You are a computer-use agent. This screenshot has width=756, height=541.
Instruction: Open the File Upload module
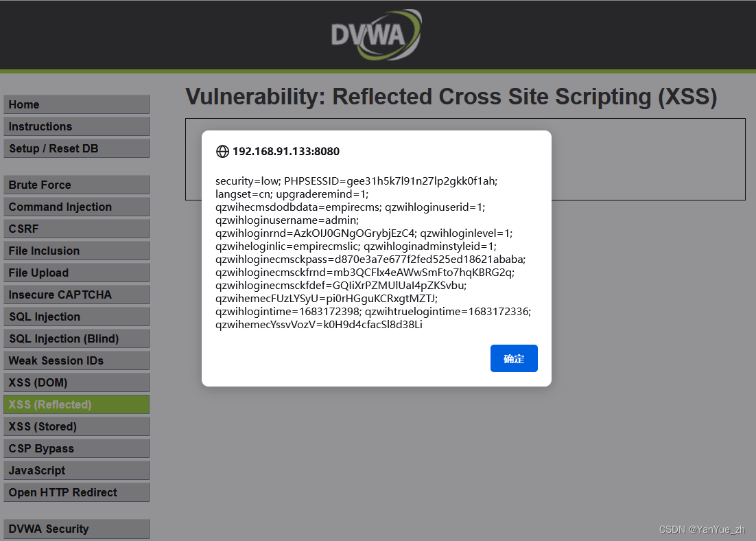(76, 272)
